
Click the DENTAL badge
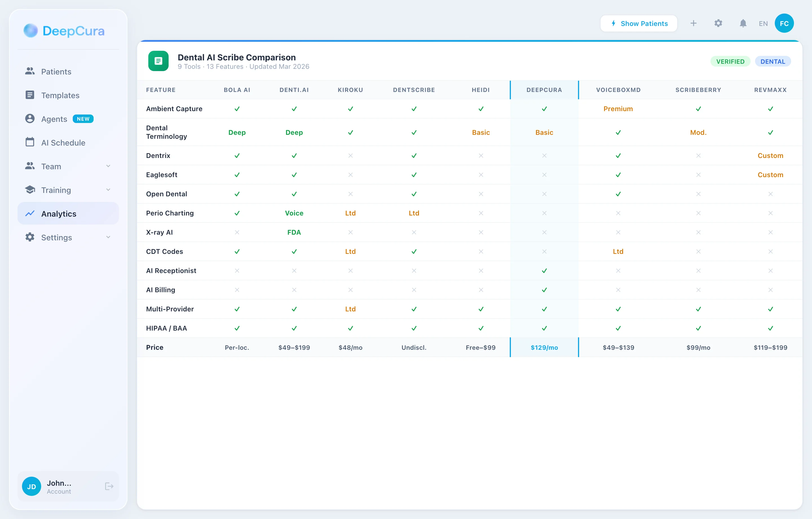[773, 61]
